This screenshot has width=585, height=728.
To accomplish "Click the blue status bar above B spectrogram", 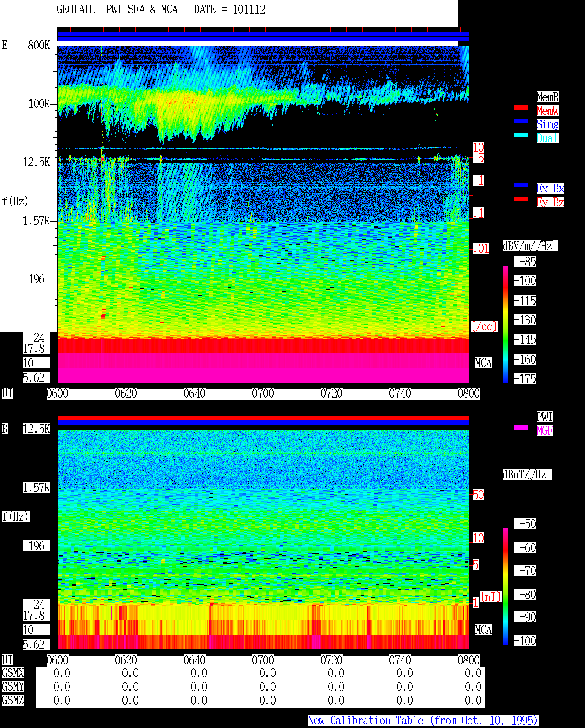I will click(x=263, y=423).
